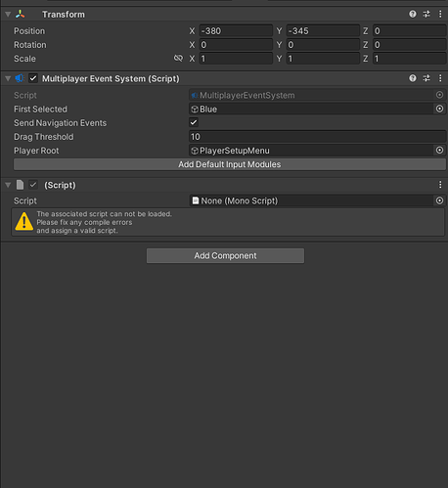Click Add Default Input Modules button

point(230,164)
